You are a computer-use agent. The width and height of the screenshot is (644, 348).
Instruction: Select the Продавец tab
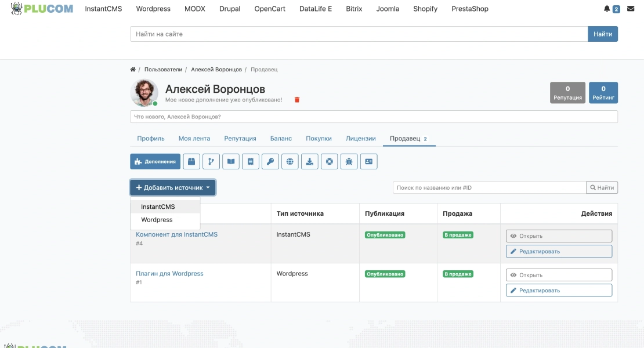pos(409,139)
